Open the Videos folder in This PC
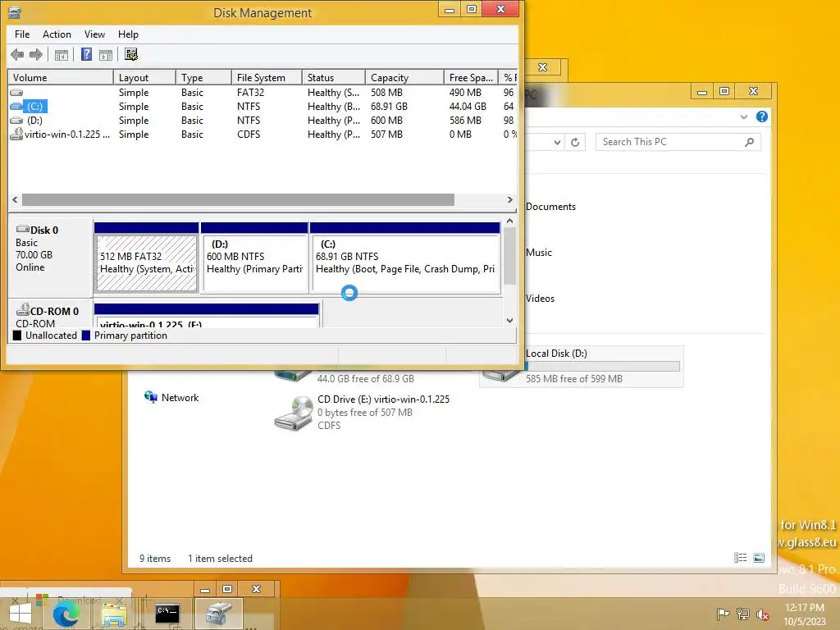840x630 pixels. (540, 299)
